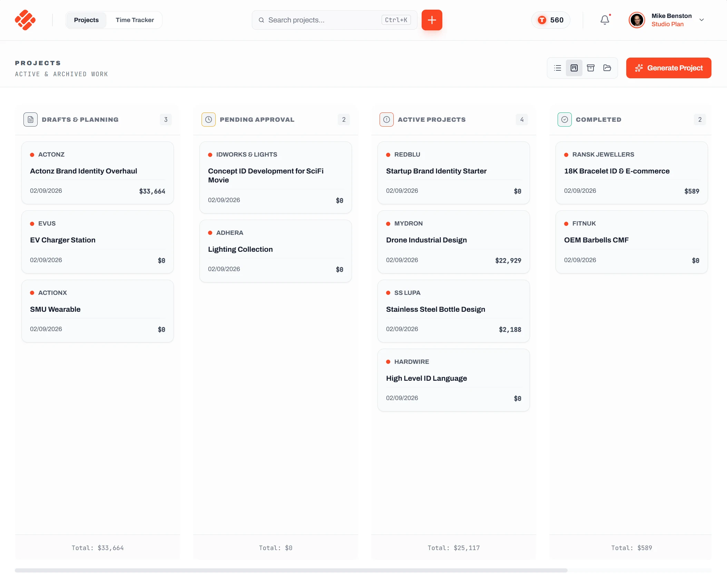727x588 pixels.
Task: Open the Time Tracker tab
Action: 135,20
